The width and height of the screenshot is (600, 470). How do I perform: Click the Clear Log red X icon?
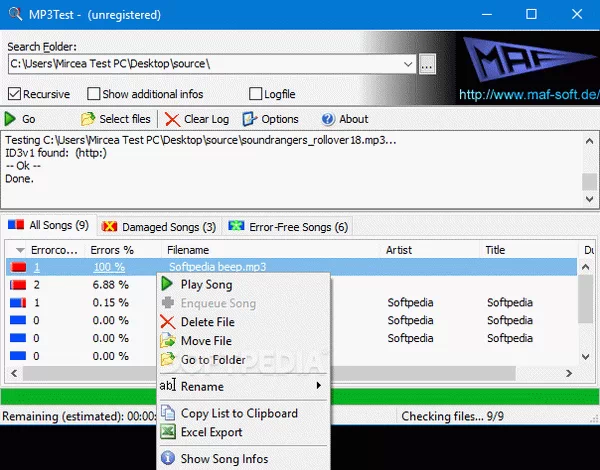tap(172, 119)
